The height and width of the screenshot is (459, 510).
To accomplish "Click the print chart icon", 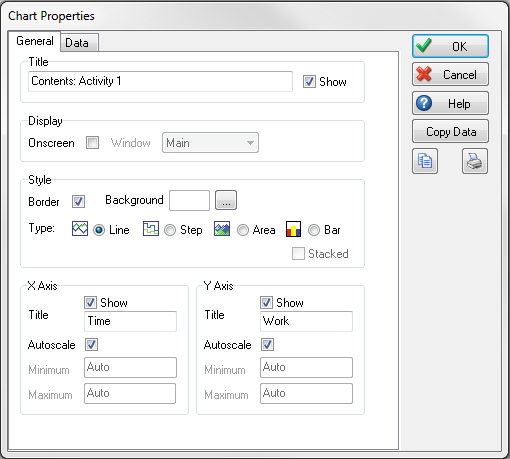I will click(x=475, y=161).
